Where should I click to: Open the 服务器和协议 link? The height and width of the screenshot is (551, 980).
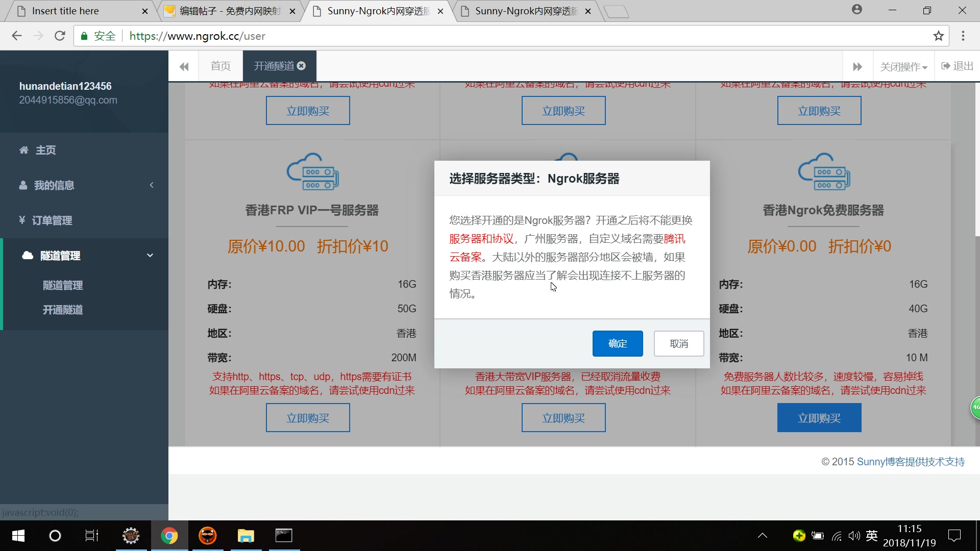click(x=481, y=239)
